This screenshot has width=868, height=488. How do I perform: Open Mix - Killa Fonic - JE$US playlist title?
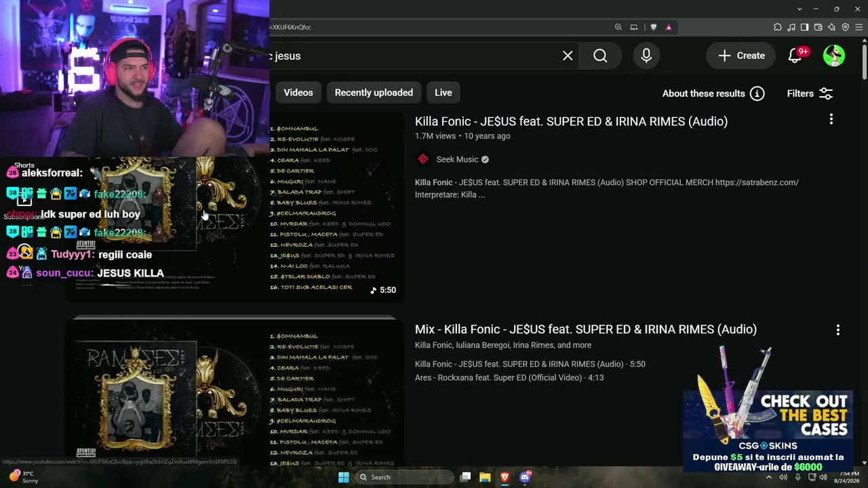coord(586,329)
